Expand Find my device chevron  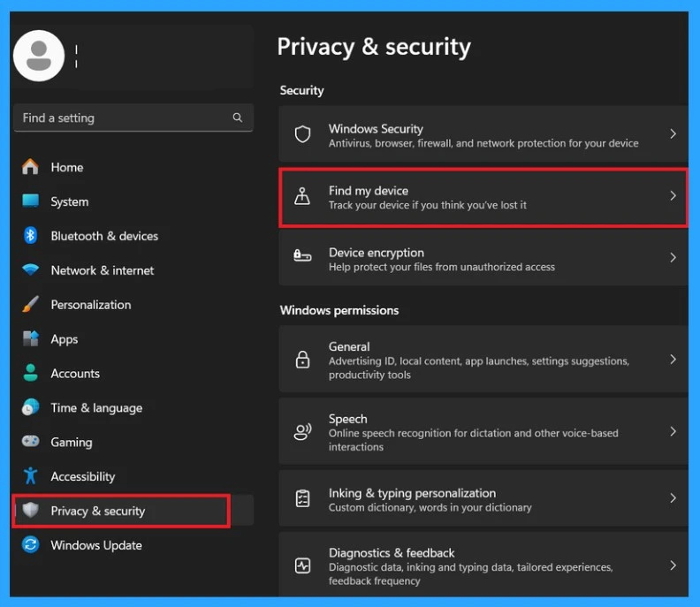click(x=673, y=196)
